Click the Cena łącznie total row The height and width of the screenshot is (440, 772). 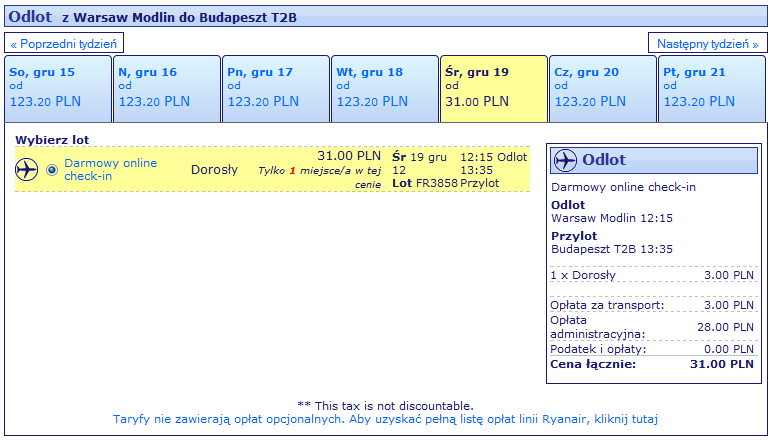pyautogui.click(x=652, y=364)
